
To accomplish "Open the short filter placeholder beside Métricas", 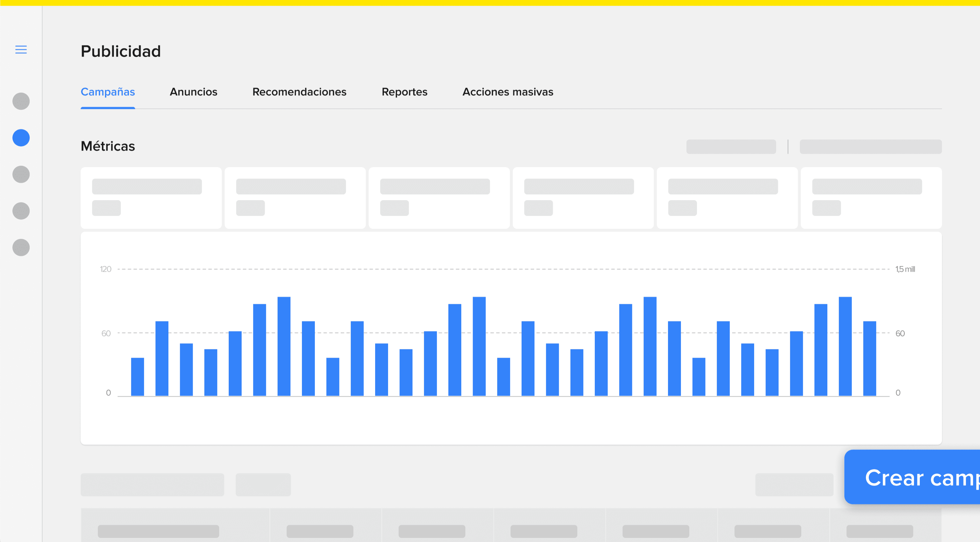I will click(x=731, y=147).
